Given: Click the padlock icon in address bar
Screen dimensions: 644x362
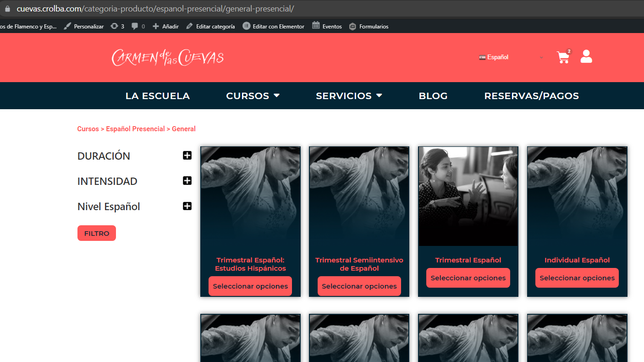Looking at the screenshot, I should [7, 9].
